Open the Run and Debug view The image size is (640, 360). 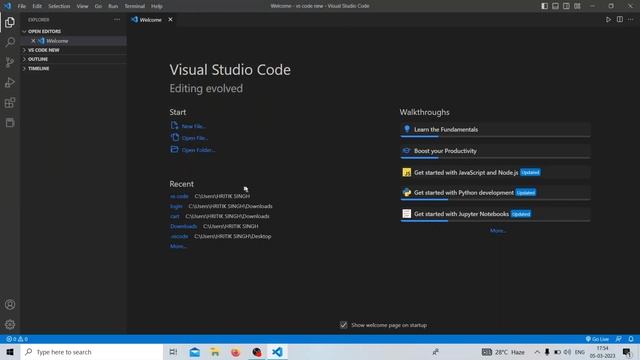coord(10,82)
